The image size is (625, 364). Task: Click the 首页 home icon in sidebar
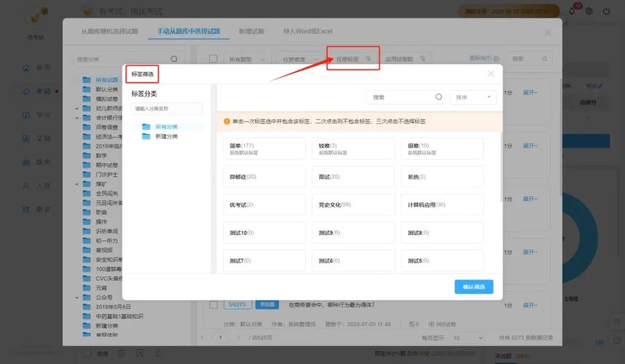[26, 68]
